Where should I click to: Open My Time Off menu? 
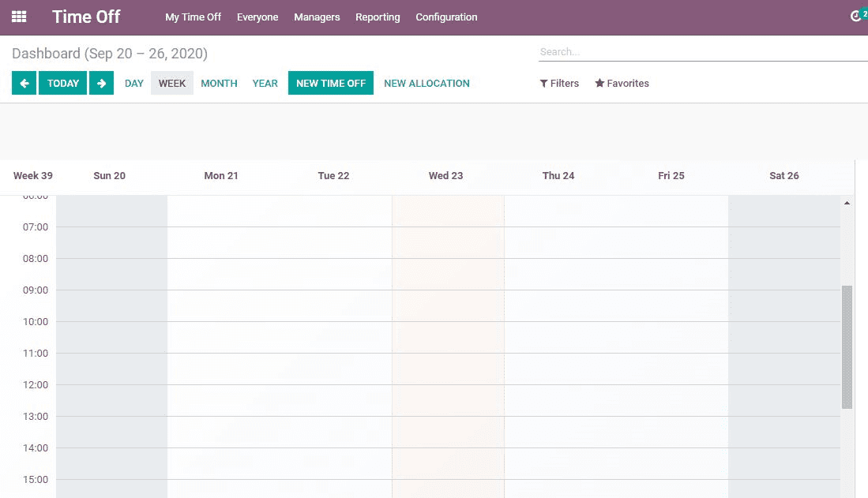(x=194, y=17)
